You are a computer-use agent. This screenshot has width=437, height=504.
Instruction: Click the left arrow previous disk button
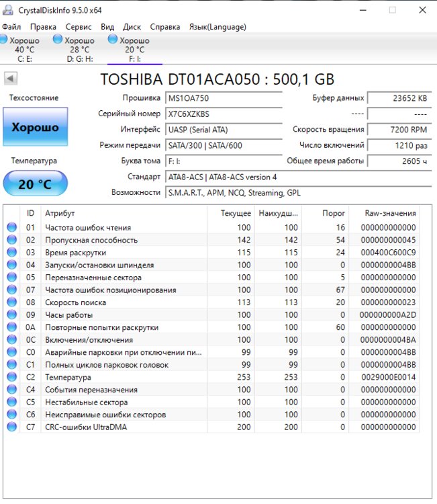(10, 79)
